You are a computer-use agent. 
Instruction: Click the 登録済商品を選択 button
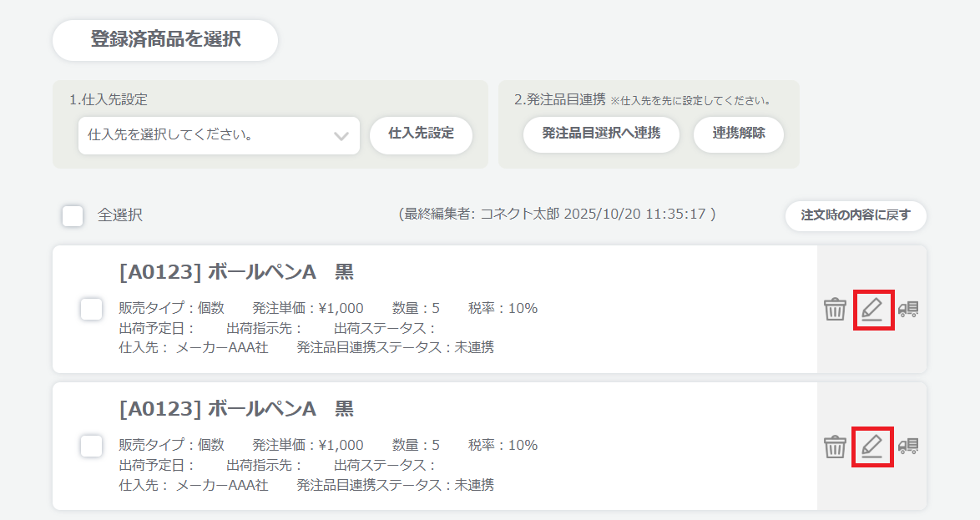click(x=165, y=40)
